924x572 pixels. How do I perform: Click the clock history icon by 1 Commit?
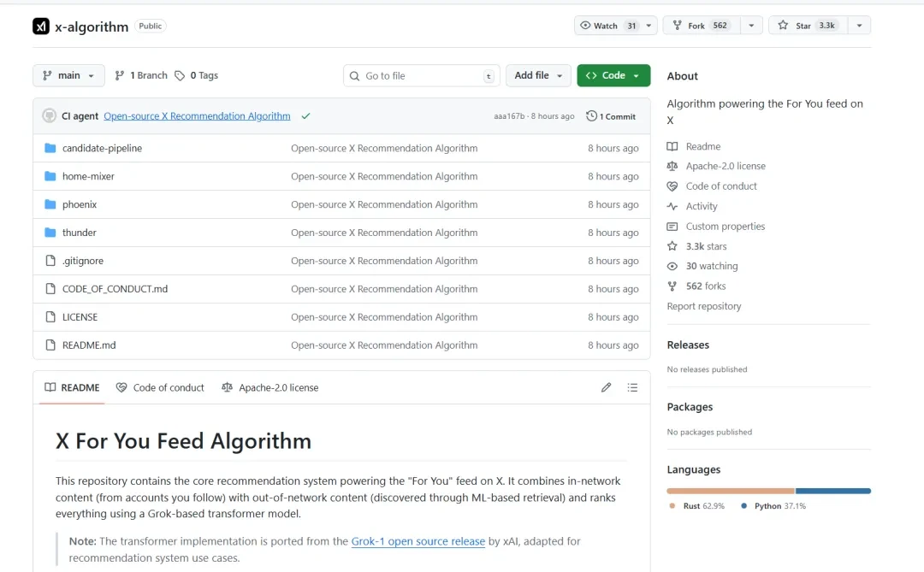[x=591, y=116]
